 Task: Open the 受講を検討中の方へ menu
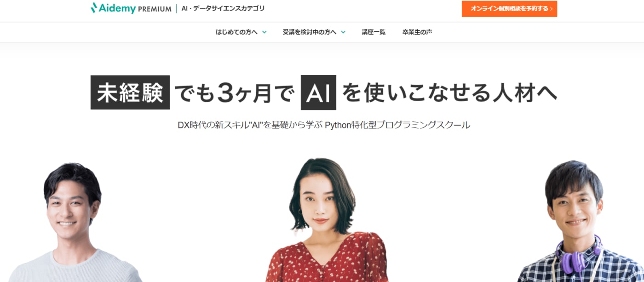(314, 32)
